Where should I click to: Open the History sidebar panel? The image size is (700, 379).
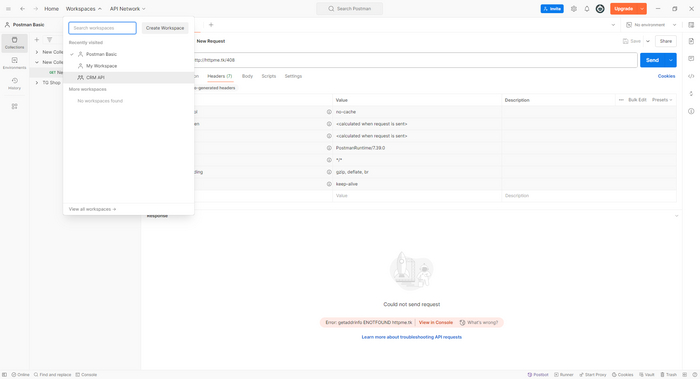14,83
